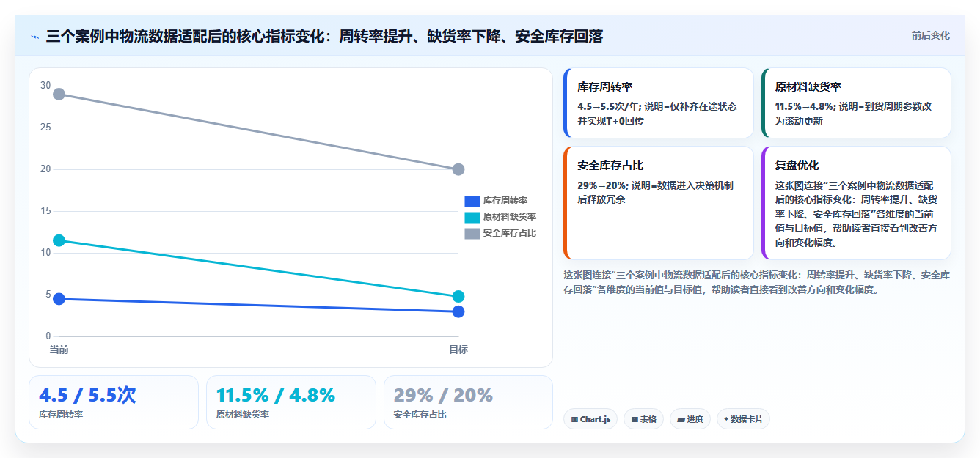Click the 15 y-axis tick label
This screenshot has height=458, width=980.
pos(45,211)
